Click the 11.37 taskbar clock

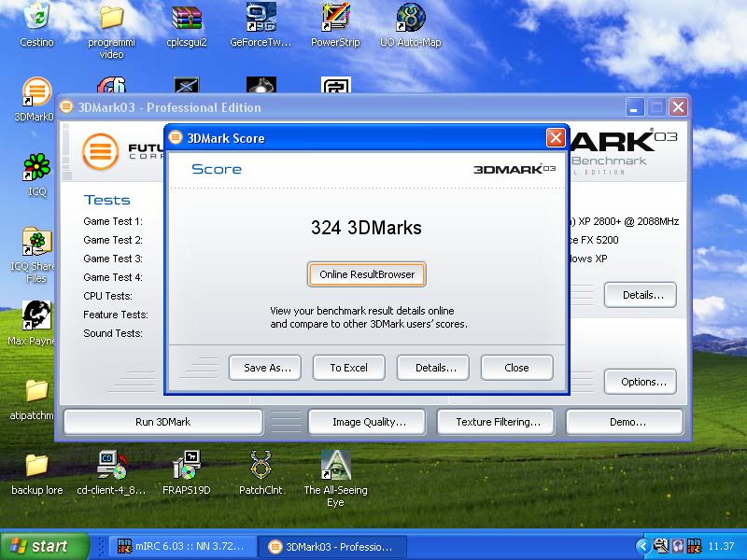pos(721,546)
